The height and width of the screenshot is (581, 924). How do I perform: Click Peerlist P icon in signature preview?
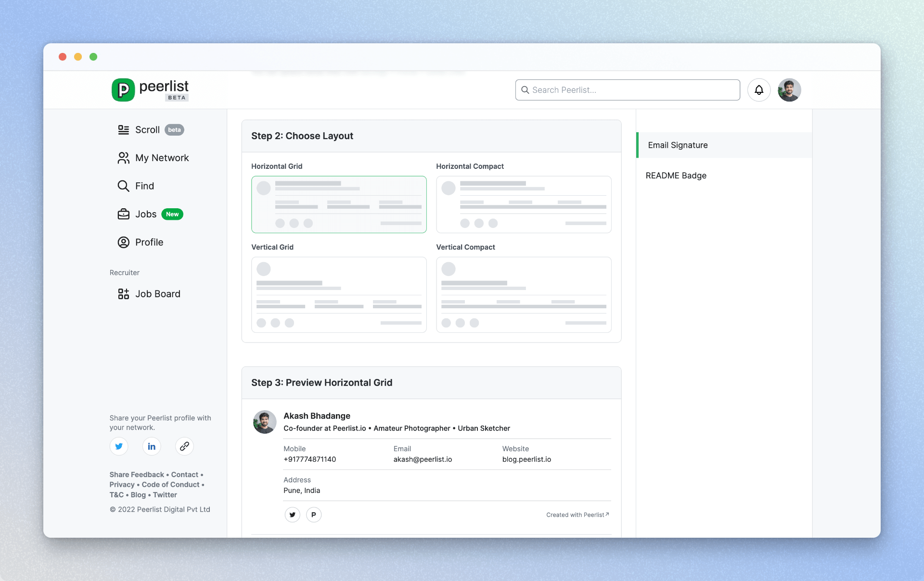(x=314, y=515)
